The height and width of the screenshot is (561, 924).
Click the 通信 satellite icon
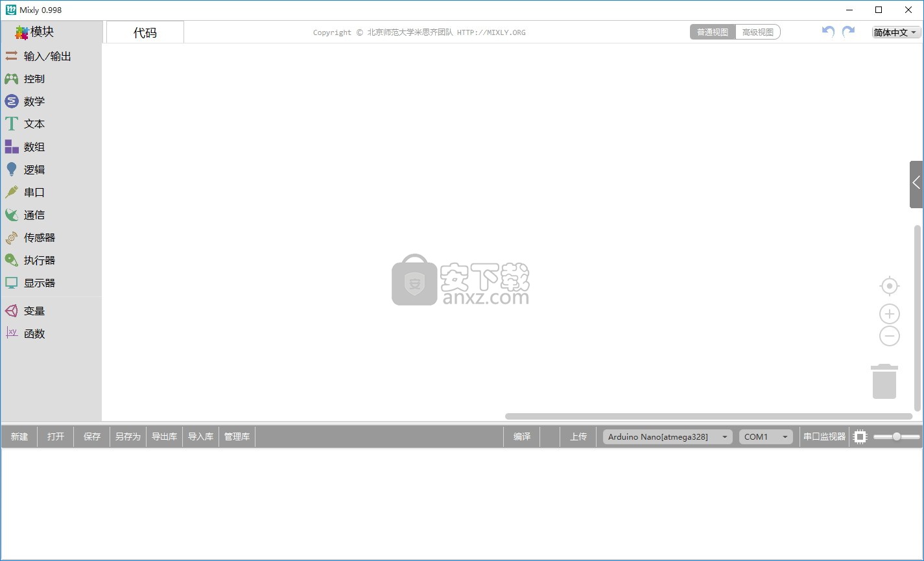(11, 215)
